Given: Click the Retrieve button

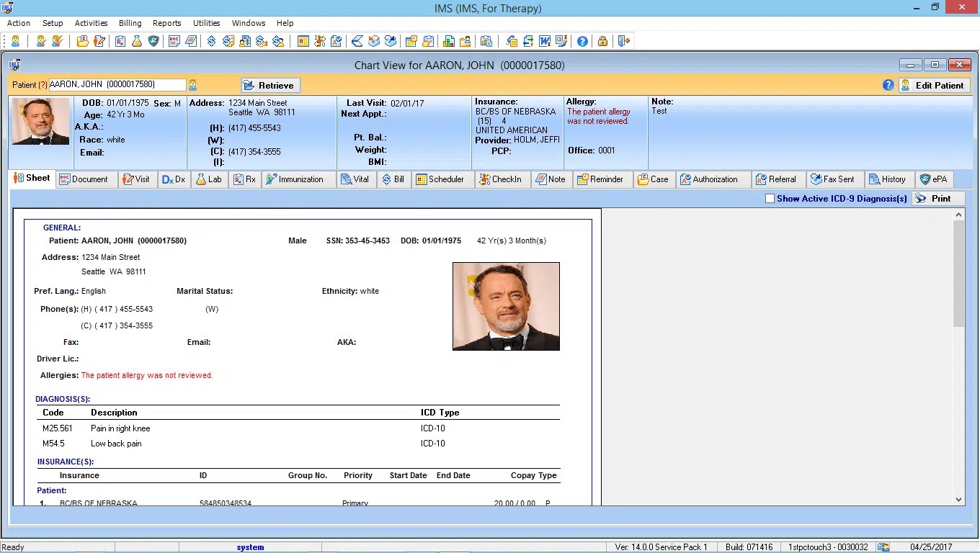Looking at the screenshot, I should pos(269,85).
